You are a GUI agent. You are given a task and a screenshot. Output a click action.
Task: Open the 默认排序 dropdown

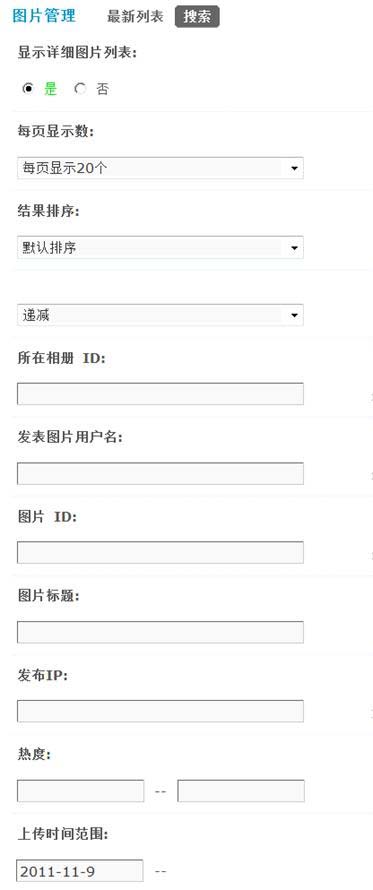(160, 247)
